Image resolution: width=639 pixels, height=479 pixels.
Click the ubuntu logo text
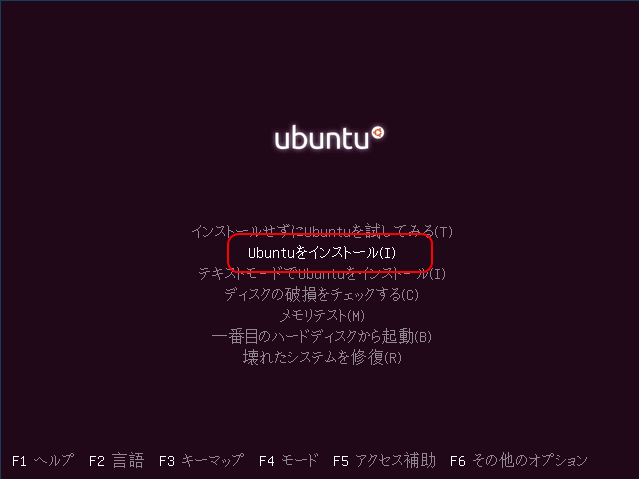coord(322,138)
